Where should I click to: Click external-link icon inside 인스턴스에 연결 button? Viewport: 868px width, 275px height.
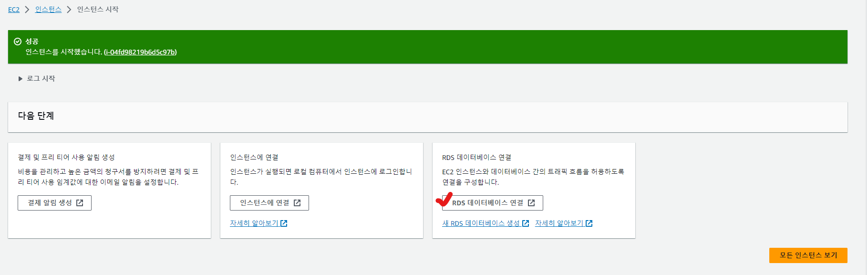pos(297,203)
